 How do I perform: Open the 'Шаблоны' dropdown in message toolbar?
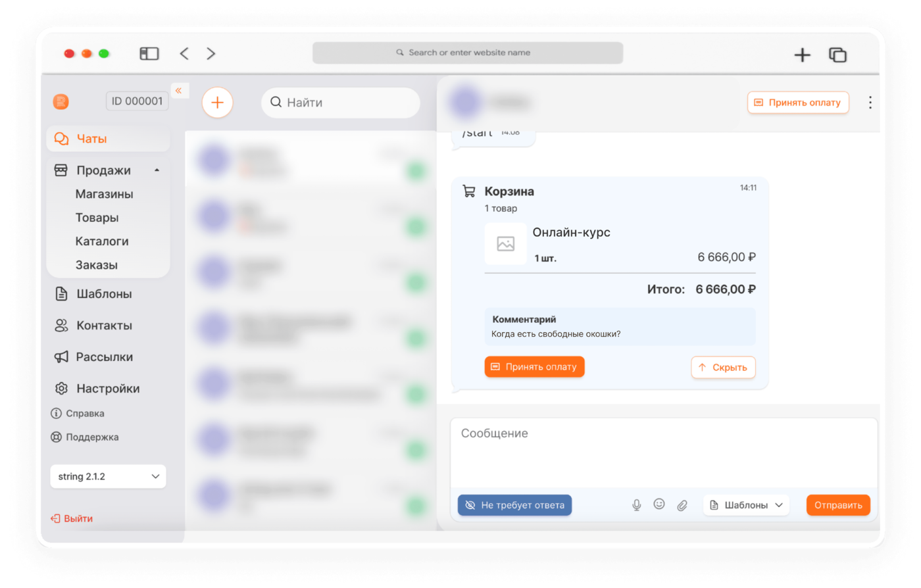tap(746, 505)
